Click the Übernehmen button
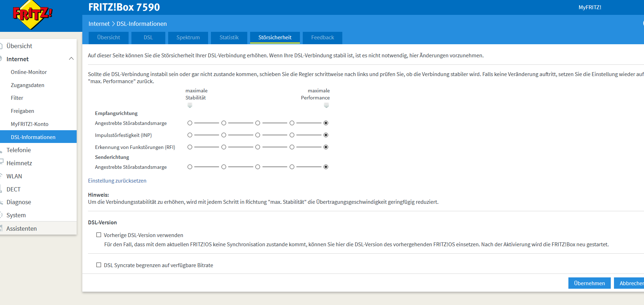Image resolution: width=644 pixels, height=305 pixels. click(589, 283)
